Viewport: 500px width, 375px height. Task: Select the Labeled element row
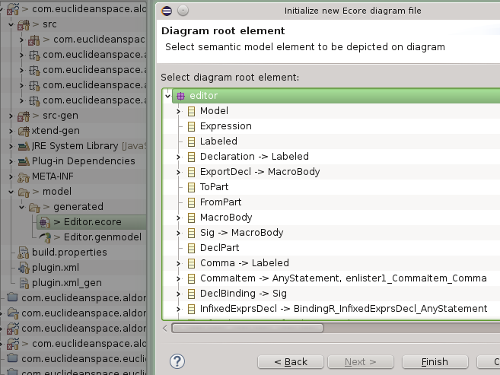tap(331, 142)
